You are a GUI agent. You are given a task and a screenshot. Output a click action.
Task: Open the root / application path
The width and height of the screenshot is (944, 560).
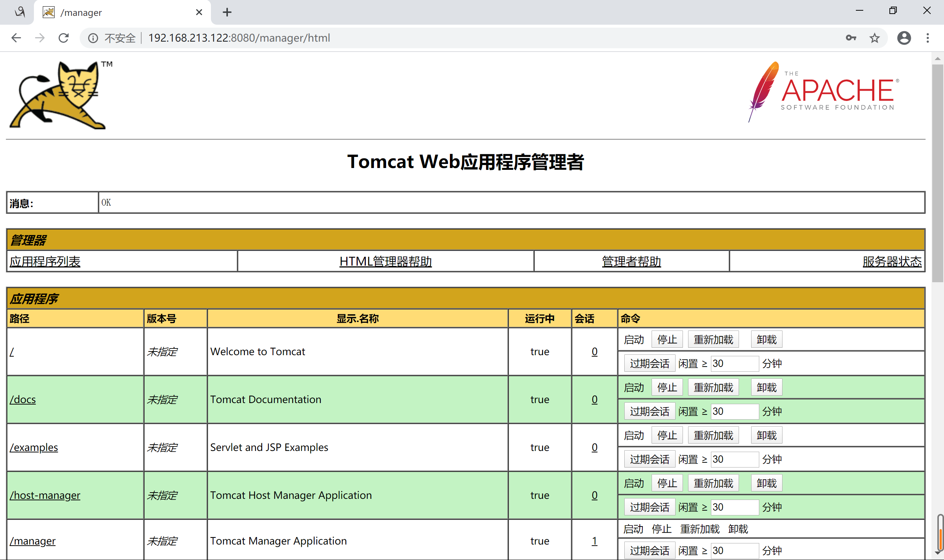click(x=12, y=352)
